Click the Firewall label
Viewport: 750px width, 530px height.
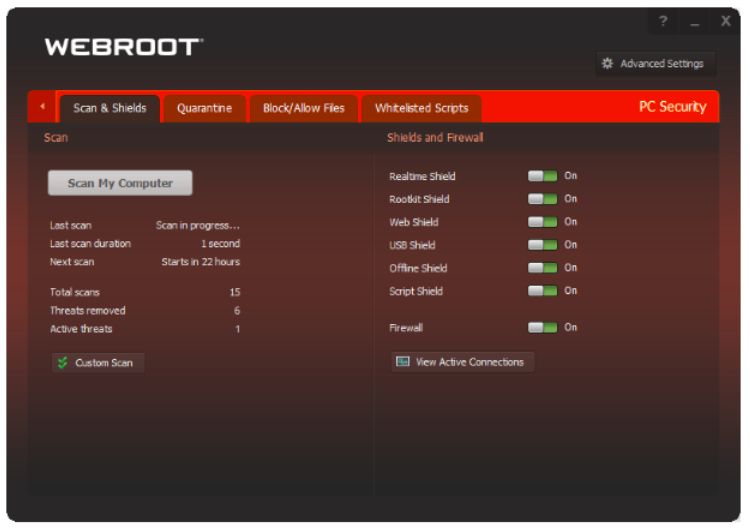[x=406, y=328]
